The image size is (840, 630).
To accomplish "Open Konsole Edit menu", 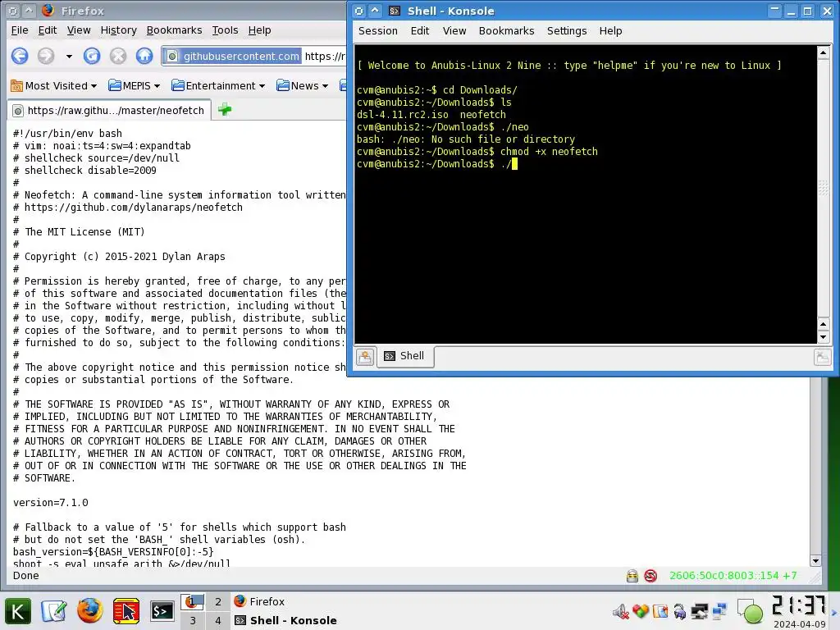I will click(x=419, y=31).
